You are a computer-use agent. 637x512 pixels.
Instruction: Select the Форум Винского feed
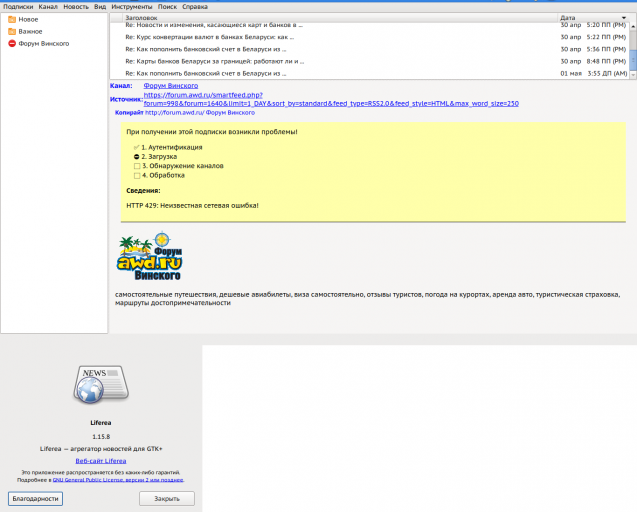pyautogui.click(x=43, y=43)
